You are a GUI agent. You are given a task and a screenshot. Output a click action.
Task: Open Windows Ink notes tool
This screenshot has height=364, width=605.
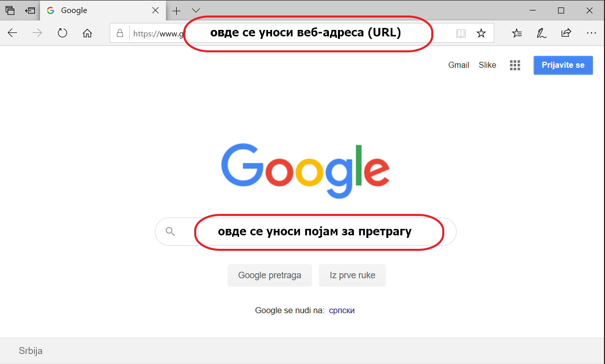541,33
